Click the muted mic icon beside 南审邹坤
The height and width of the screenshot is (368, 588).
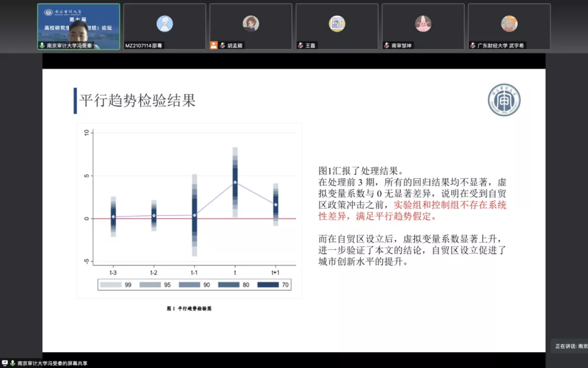point(387,45)
